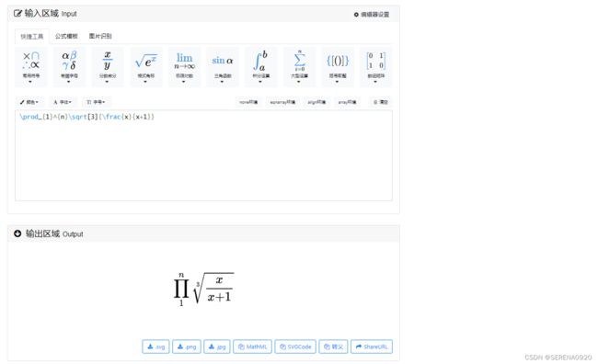This screenshot has height=364, width=598.
Task: Open the integral a to b tool
Action: [260, 67]
